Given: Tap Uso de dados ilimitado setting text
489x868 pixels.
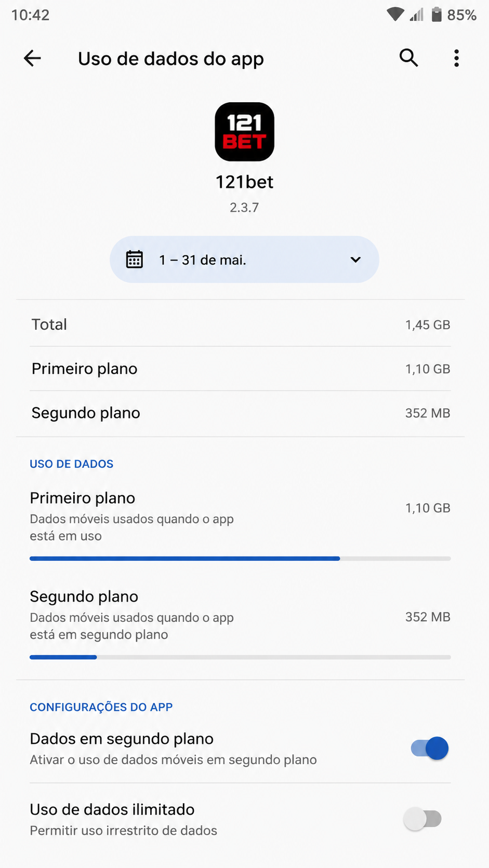Looking at the screenshot, I should (x=112, y=809).
